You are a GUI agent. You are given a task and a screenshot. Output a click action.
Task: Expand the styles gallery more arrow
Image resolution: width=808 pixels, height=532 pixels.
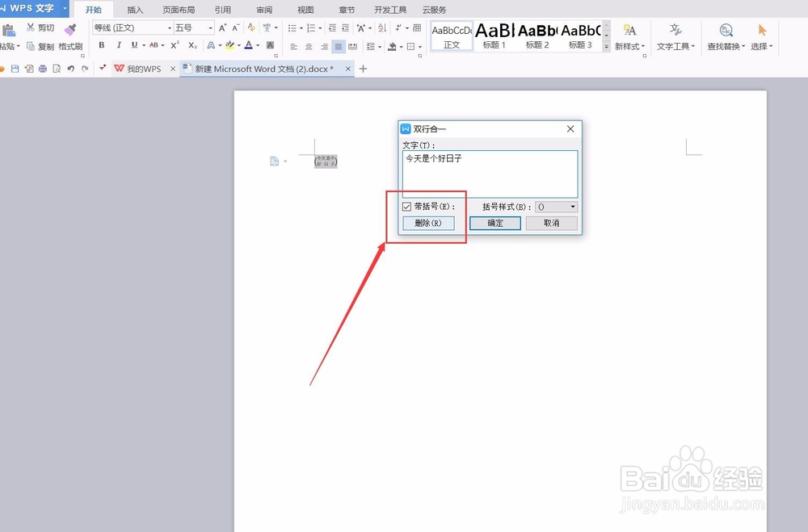coord(607,46)
